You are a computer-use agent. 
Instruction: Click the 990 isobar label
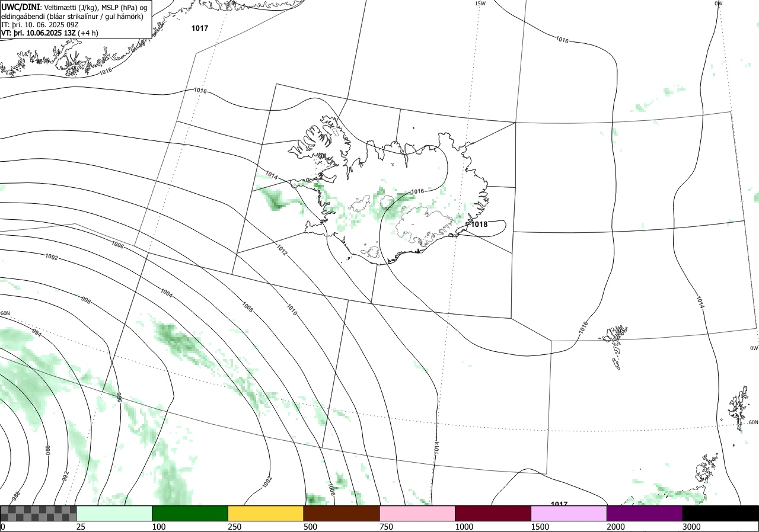[49, 450]
